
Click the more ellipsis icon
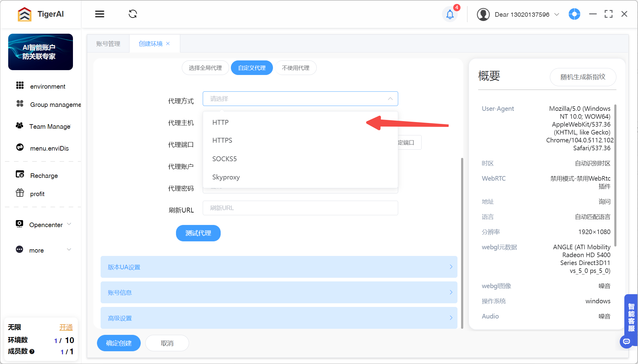[19, 249]
